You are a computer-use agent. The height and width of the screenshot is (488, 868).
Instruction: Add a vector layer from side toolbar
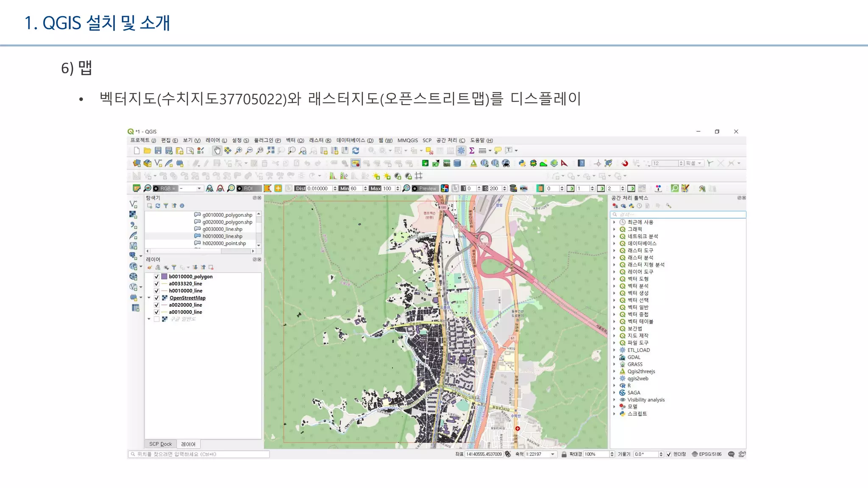pyautogui.click(x=133, y=204)
